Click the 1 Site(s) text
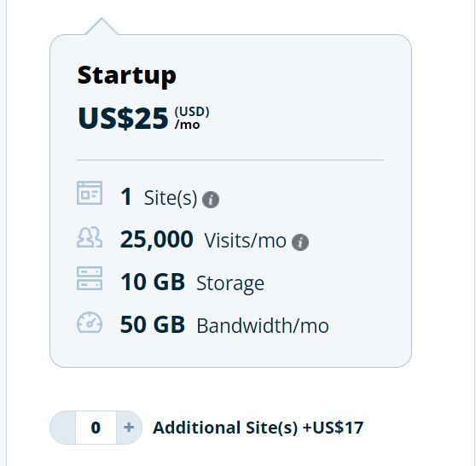Image resolution: width=476 pixels, height=466 pixels. pyautogui.click(x=159, y=197)
